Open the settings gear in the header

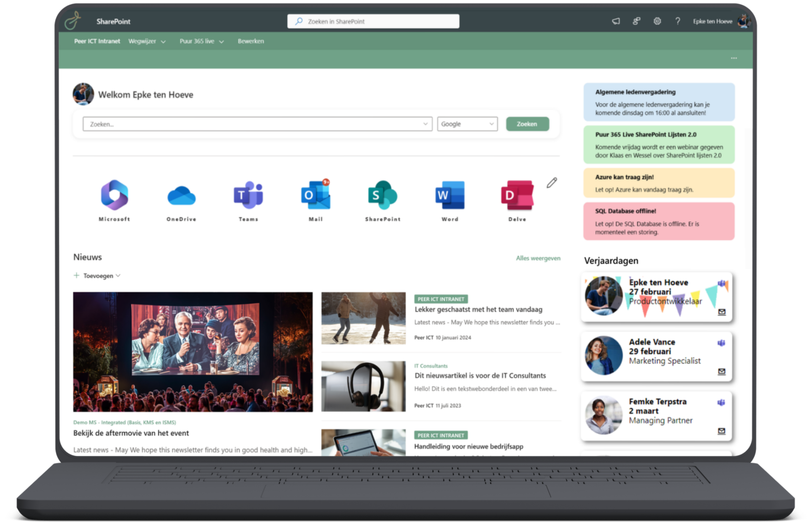658,21
